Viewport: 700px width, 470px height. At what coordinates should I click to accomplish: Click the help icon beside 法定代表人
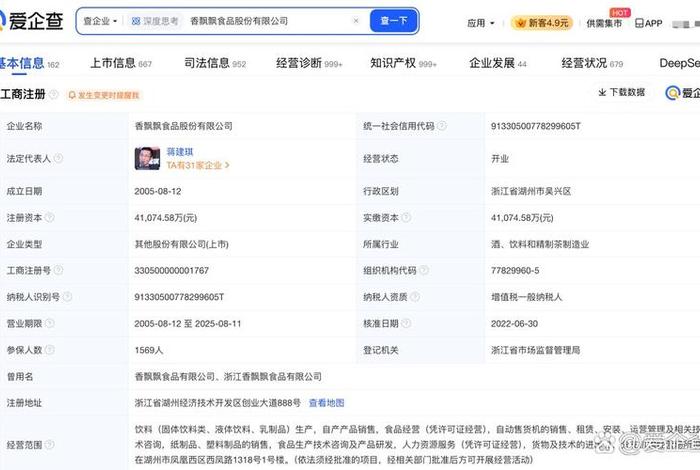[x=58, y=158]
